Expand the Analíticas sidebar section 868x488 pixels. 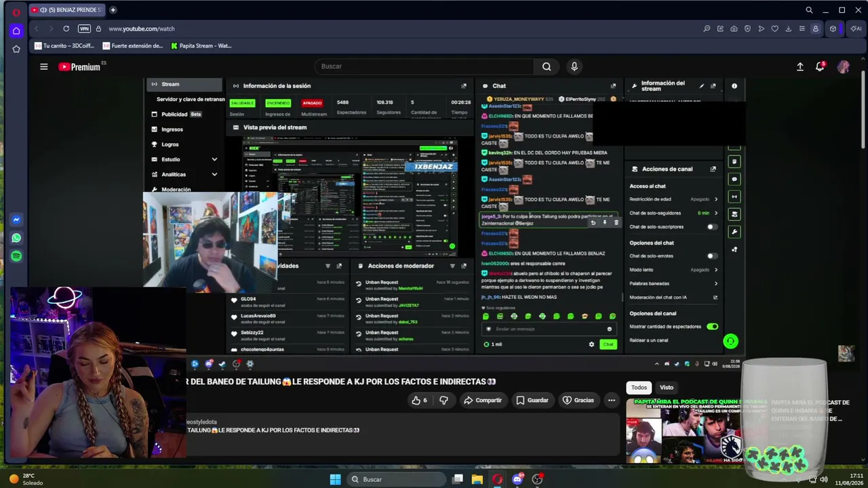[214, 174]
